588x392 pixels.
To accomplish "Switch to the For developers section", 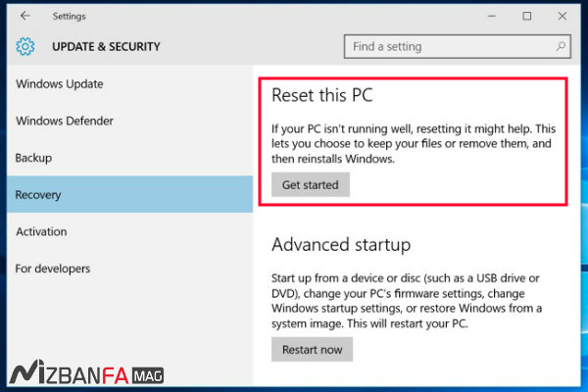I will [53, 269].
